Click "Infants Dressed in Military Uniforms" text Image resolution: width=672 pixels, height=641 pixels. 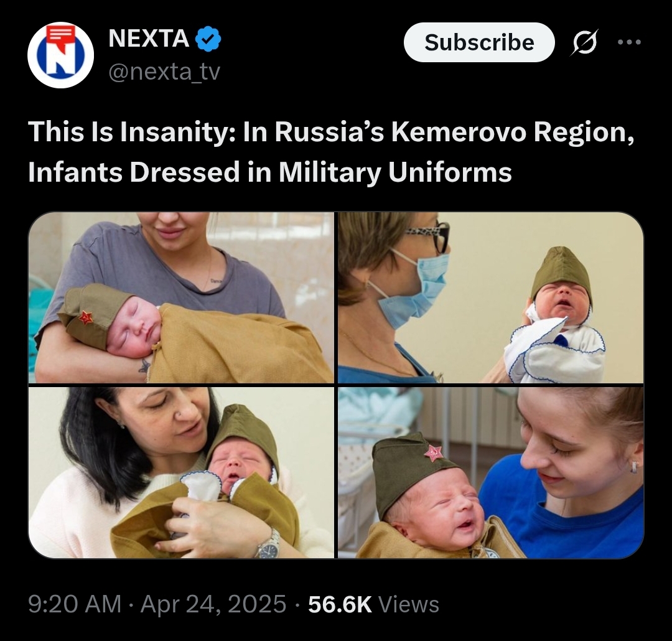[270, 172]
